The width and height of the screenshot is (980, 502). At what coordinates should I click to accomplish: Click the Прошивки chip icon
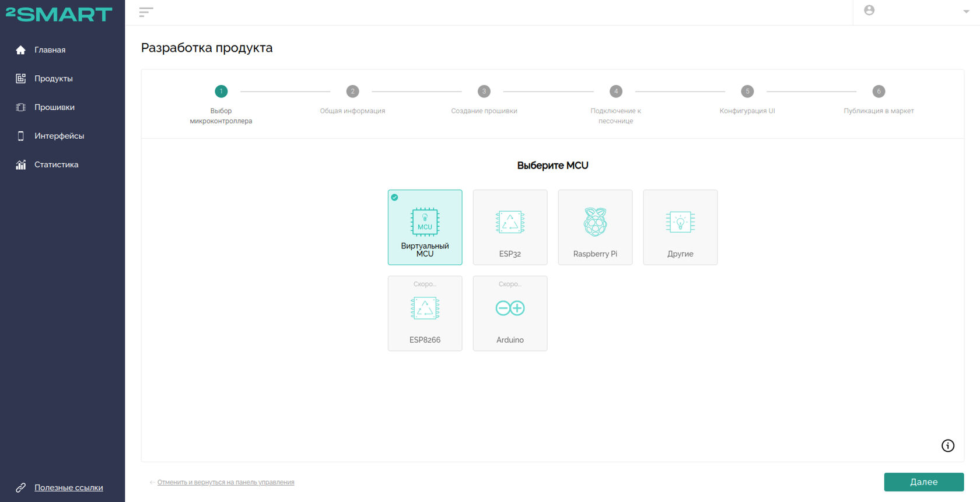21,107
